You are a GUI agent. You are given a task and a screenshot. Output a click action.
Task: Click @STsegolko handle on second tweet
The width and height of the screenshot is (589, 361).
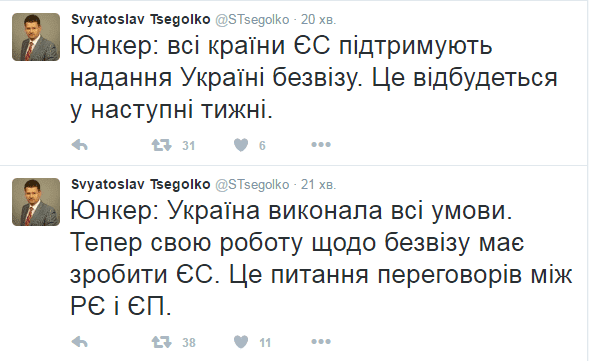click(x=252, y=185)
